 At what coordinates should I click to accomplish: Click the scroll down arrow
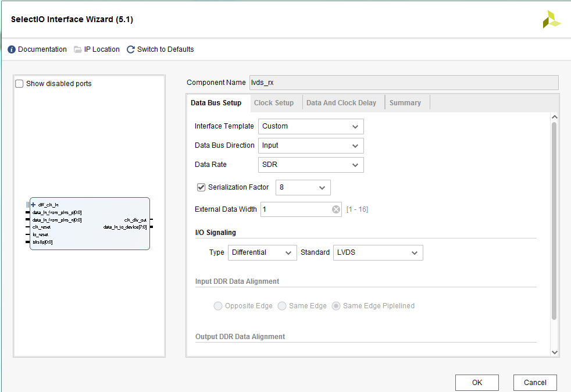click(x=555, y=352)
